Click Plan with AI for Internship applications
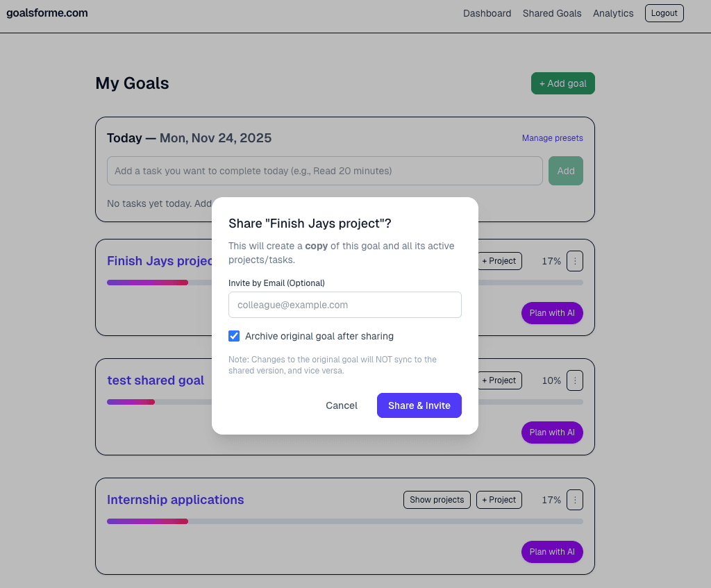 pos(552,551)
